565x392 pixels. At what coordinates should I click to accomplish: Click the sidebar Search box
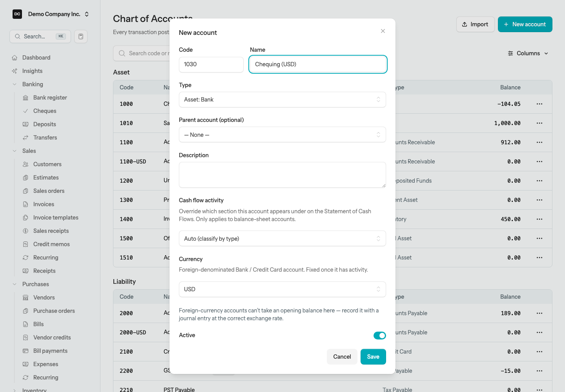point(40,36)
